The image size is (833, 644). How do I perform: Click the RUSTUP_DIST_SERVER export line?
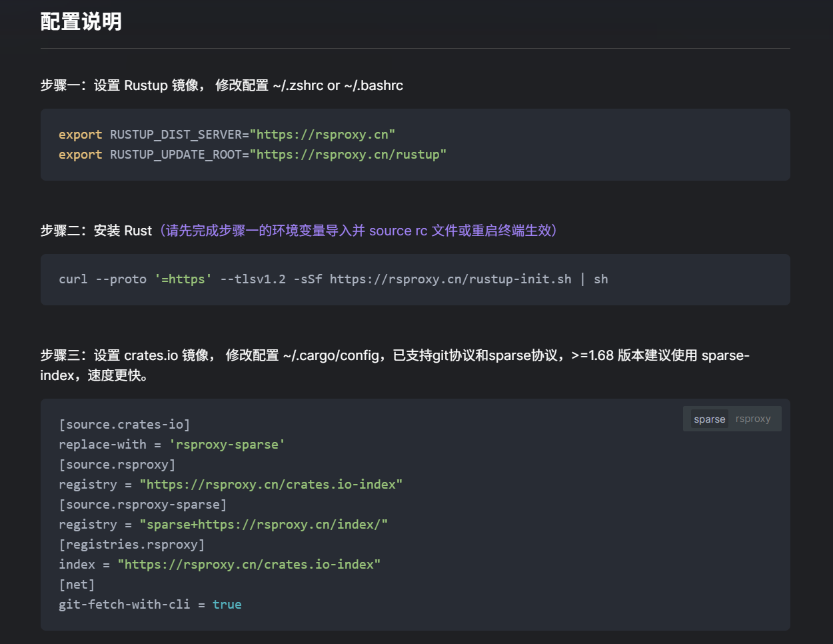pos(227,135)
